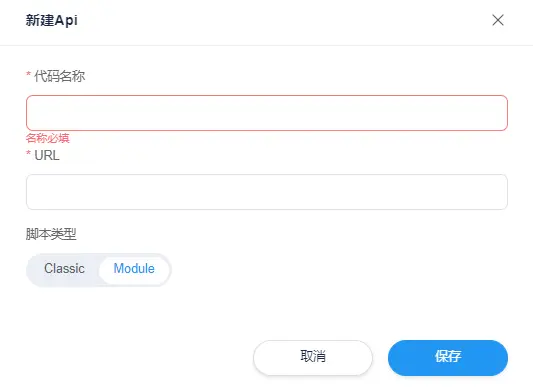Viewport: 533px width, 387px height.
Task: Select the red-outlined name input box
Action: tap(267, 113)
